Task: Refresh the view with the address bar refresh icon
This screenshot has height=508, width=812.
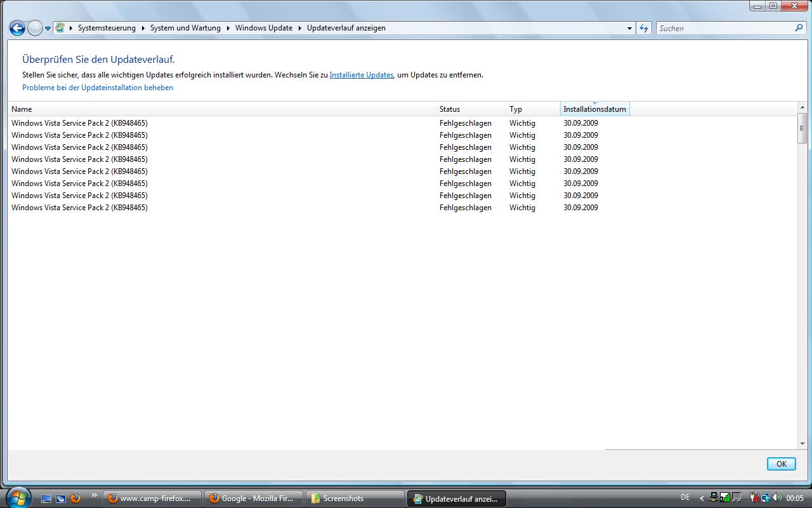Action: (644, 28)
